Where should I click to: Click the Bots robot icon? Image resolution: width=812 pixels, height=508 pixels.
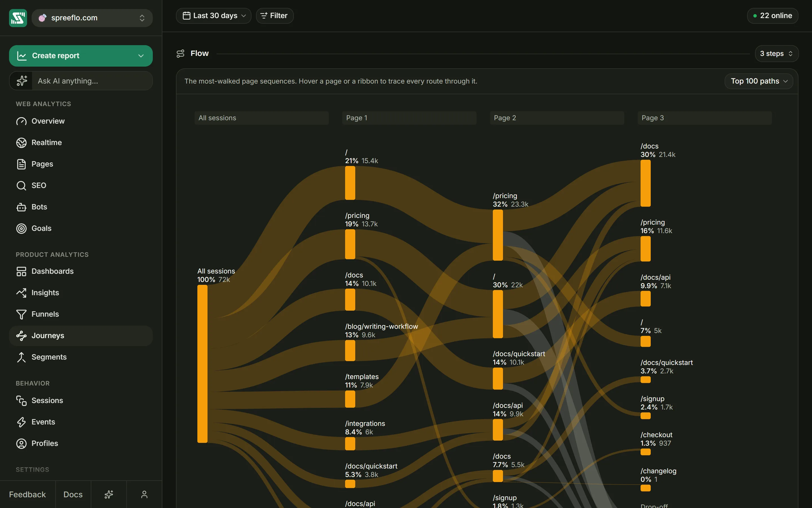(x=21, y=207)
